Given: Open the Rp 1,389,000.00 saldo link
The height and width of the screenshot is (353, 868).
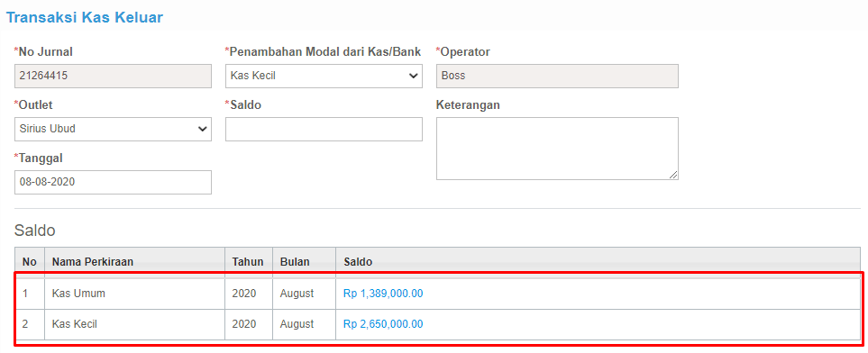Looking at the screenshot, I should point(383,294).
